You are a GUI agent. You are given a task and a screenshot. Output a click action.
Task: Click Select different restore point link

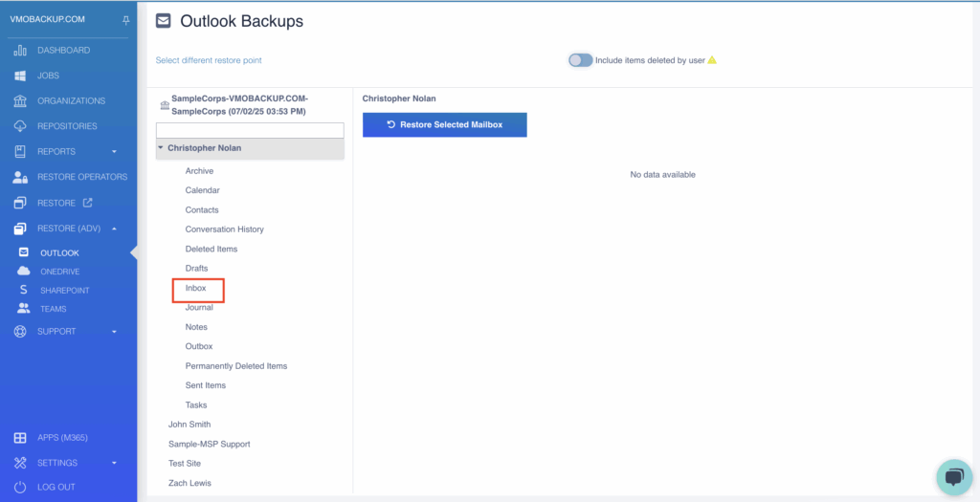click(x=209, y=60)
